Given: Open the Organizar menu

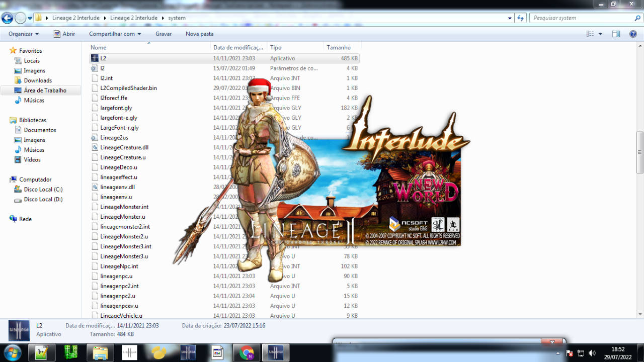Looking at the screenshot, I should pyautogui.click(x=24, y=34).
